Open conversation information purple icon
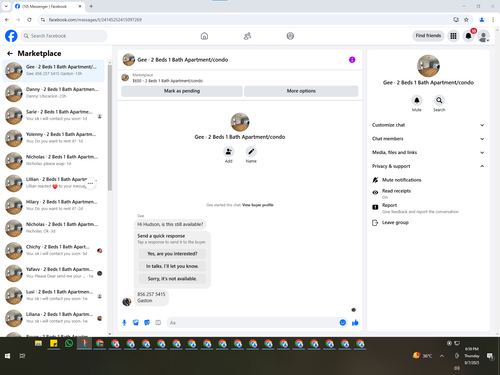 click(x=352, y=60)
